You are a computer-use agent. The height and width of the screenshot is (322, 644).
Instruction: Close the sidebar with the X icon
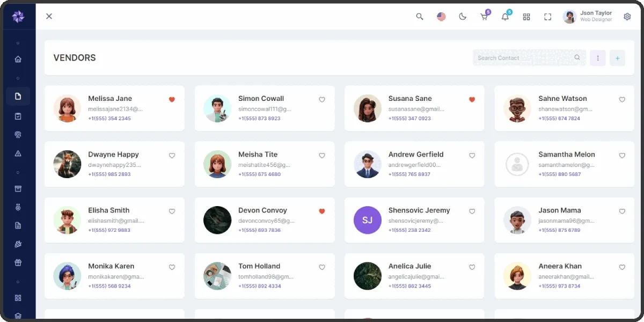[x=49, y=16]
